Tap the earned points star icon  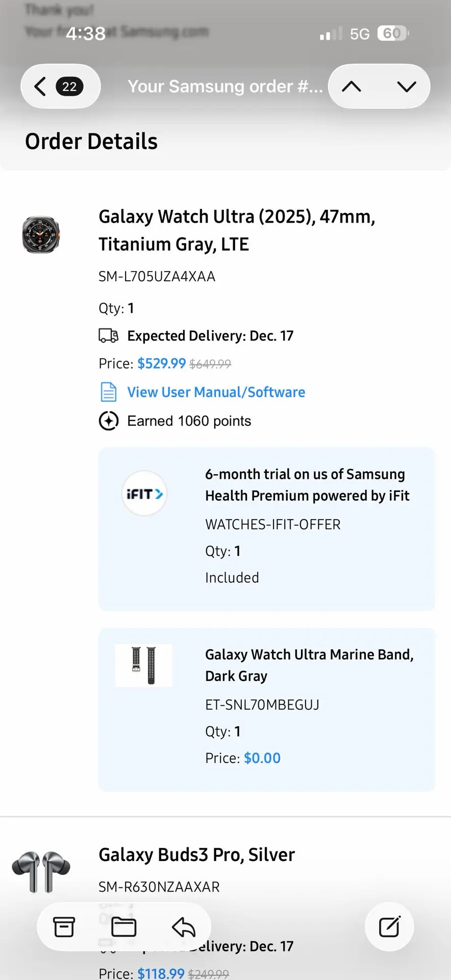(108, 421)
